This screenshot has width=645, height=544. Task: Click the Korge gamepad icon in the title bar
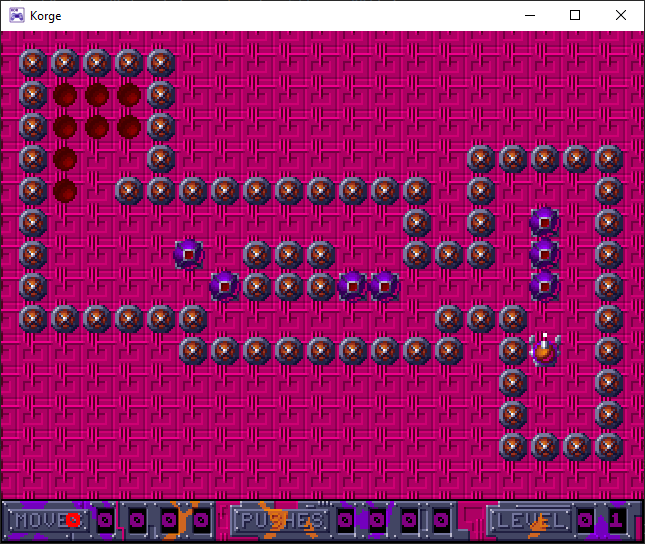[x=17, y=16]
